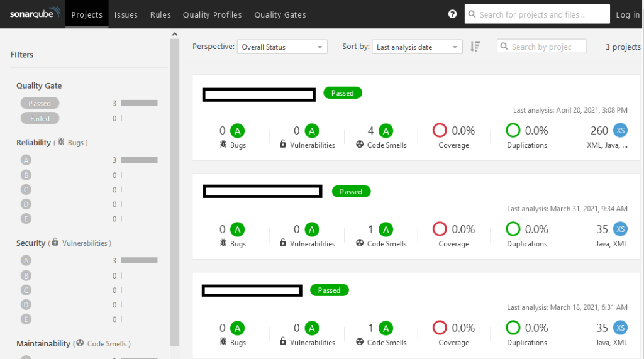Screen dimensions: 644x359
Task: Click first project's XS size badge
Action: (621, 131)
